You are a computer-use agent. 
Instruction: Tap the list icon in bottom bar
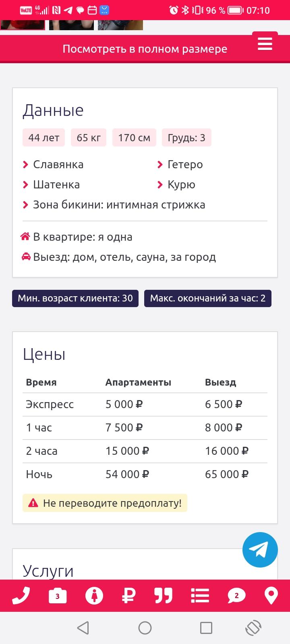click(200, 596)
